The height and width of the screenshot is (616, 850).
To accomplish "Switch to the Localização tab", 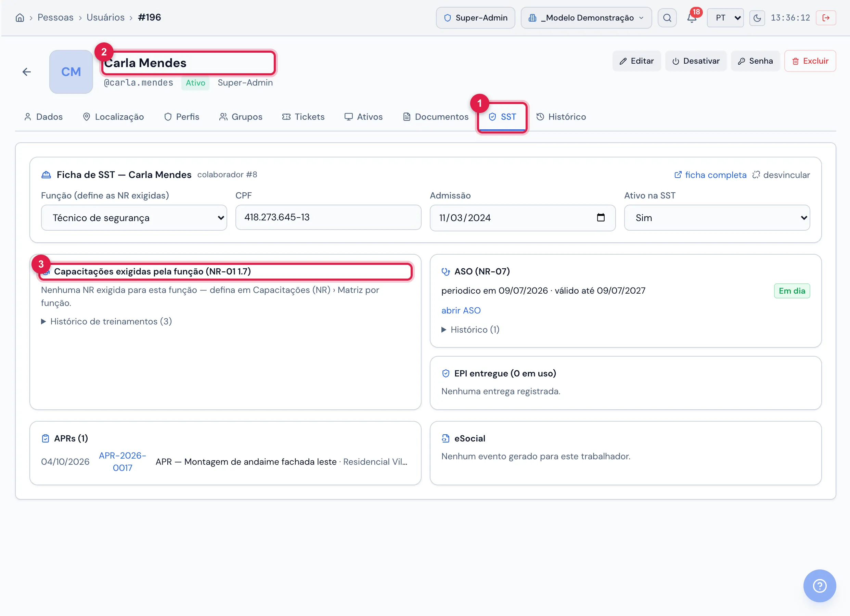I will (x=113, y=117).
